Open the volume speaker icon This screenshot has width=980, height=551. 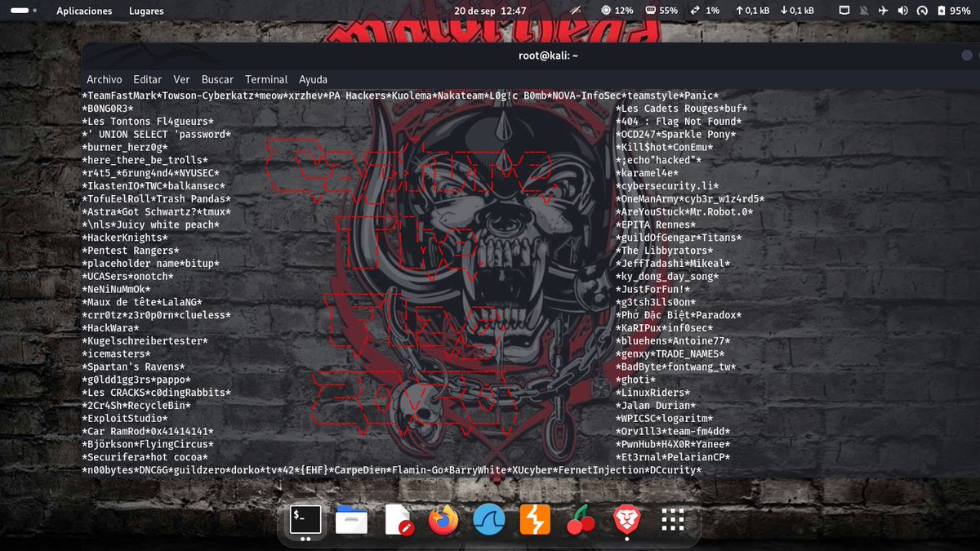click(x=902, y=11)
